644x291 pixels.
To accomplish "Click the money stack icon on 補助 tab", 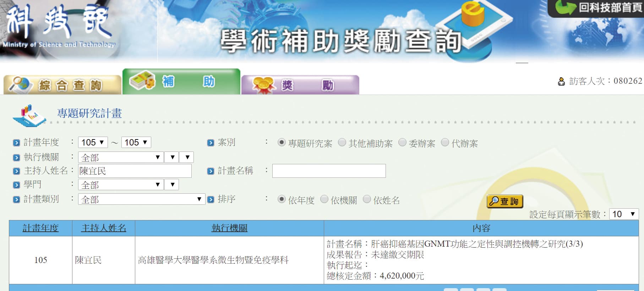I will point(142,80).
